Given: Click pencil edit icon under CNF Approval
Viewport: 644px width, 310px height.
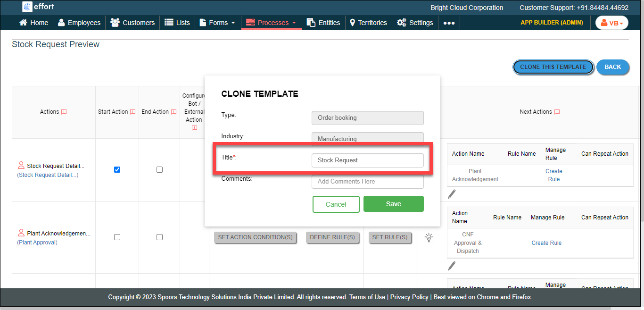Looking at the screenshot, I should coord(452,266).
